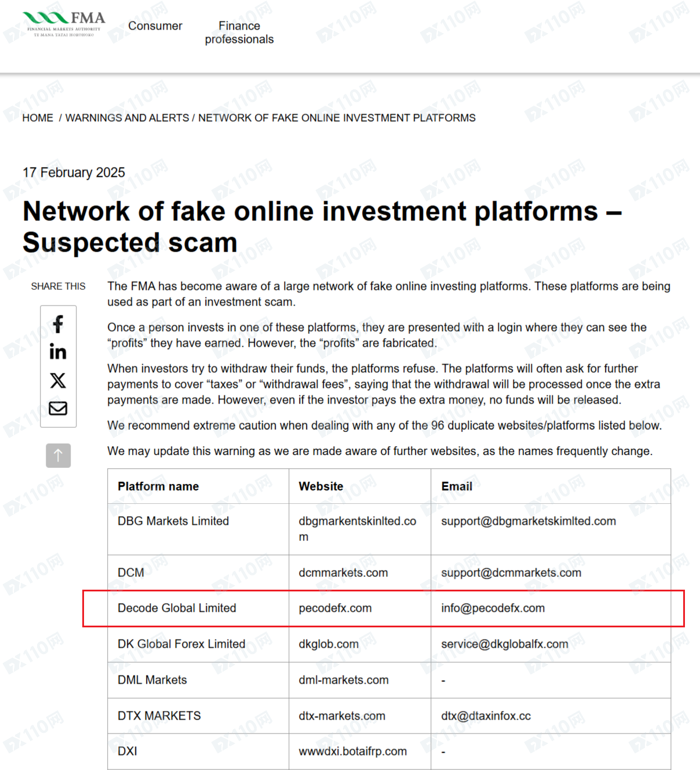This screenshot has height=770, width=700.
Task: Click the dml-markets.com website cell
Action: point(360,680)
